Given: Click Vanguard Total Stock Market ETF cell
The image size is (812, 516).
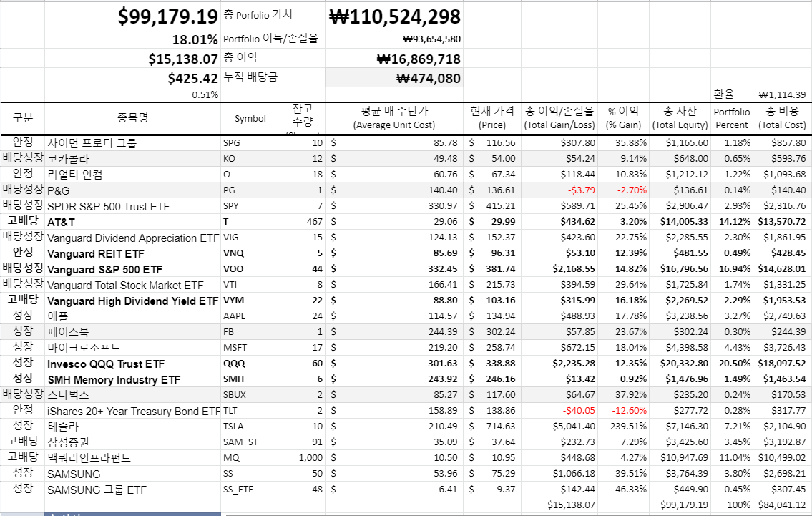Looking at the screenshot, I should [132, 284].
